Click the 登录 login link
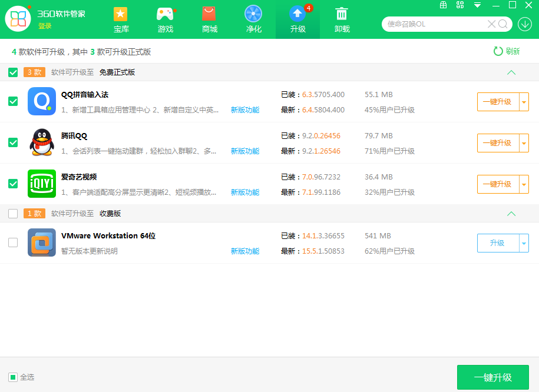Screen dimensions: 539x392 [x=45, y=26]
